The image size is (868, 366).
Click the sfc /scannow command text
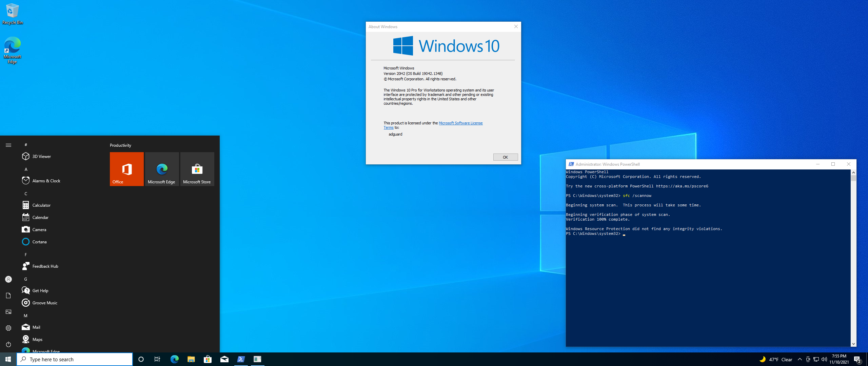637,196
